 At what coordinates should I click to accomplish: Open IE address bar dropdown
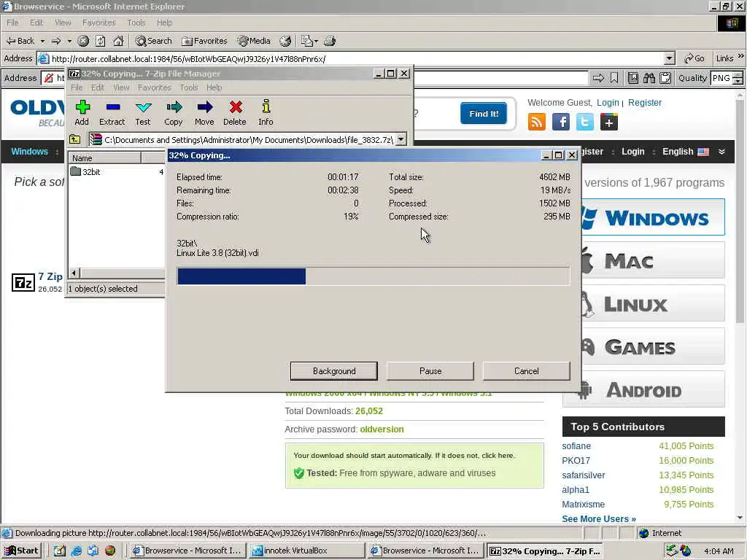click(670, 58)
